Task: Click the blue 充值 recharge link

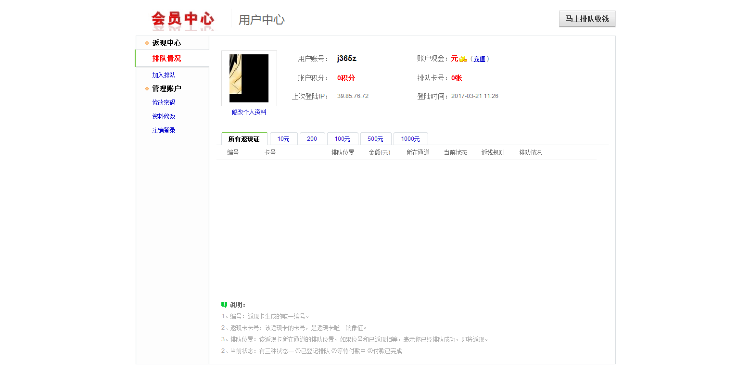Action: tap(479, 59)
